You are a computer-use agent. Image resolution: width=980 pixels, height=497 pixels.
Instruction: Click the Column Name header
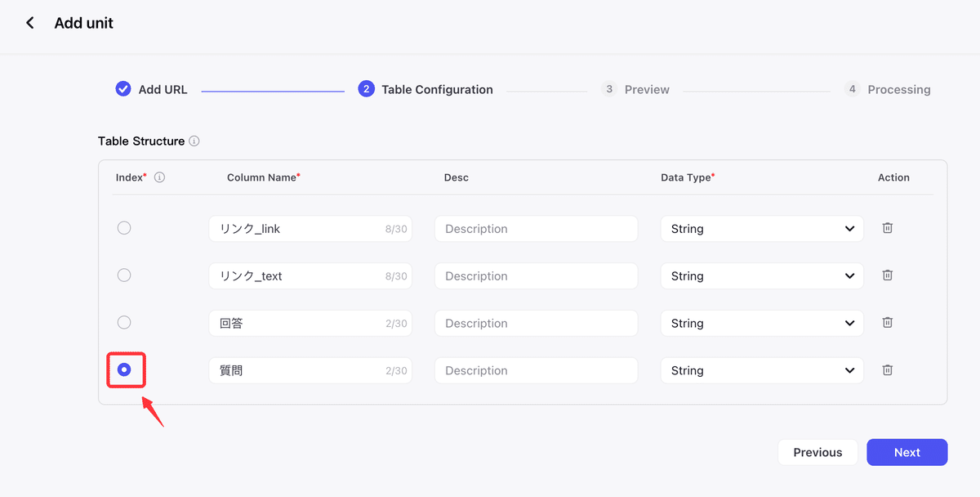tap(264, 177)
